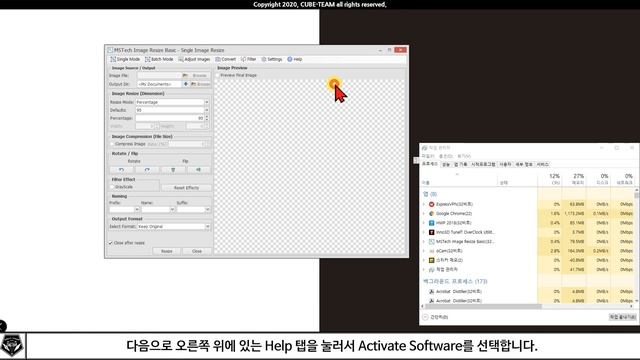
Task: Select first tab in Task Manager
Action: (430, 164)
